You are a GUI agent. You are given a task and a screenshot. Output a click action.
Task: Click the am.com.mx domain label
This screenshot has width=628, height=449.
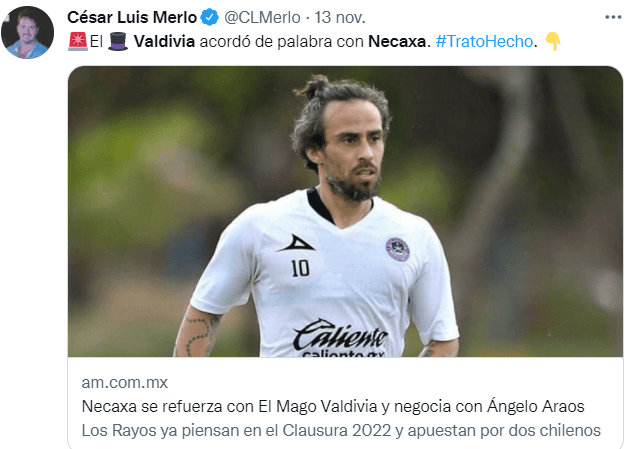pyautogui.click(x=125, y=383)
